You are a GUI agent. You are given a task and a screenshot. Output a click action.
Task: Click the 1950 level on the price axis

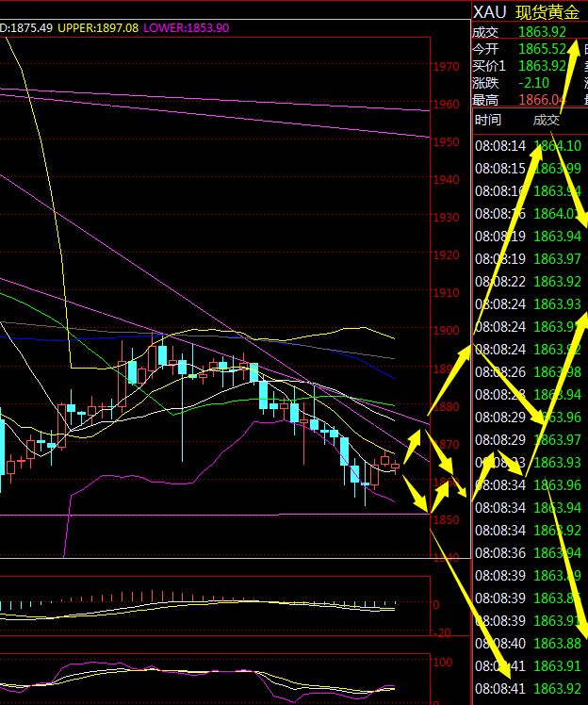446,142
